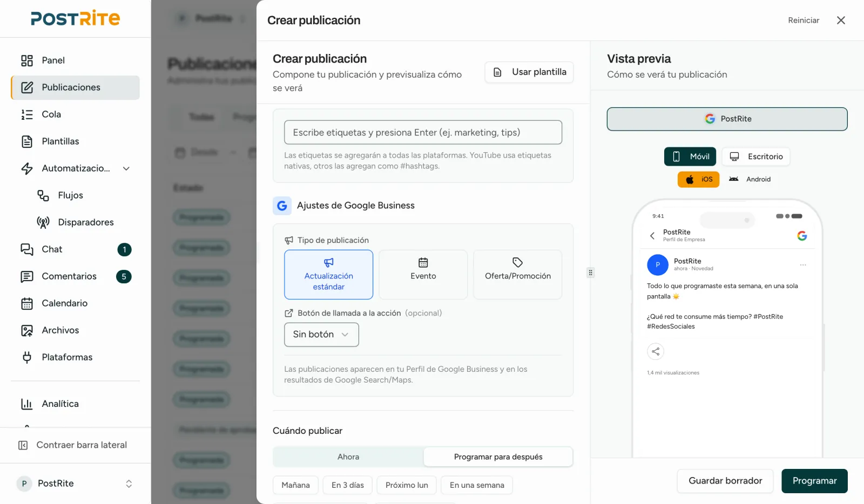864x504 pixels.
Task: Click Guardar borrador button
Action: 725,481
